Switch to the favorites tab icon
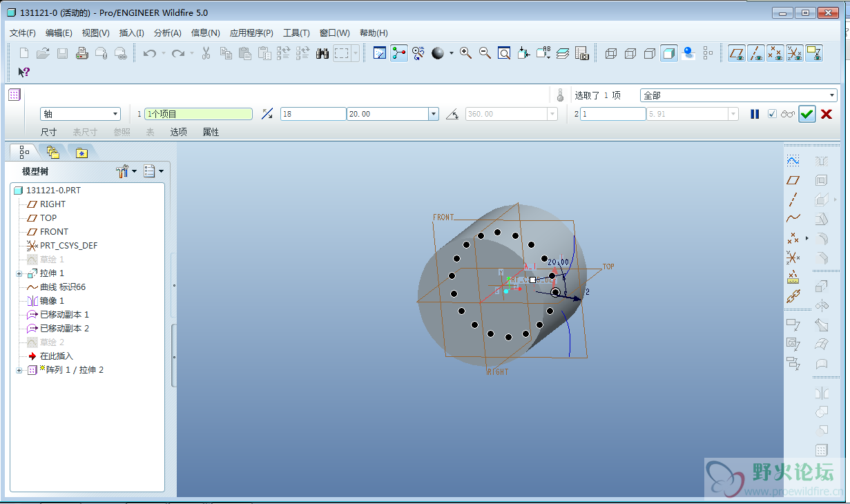Image resolution: width=850 pixels, height=504 pixels. point(81,153)
